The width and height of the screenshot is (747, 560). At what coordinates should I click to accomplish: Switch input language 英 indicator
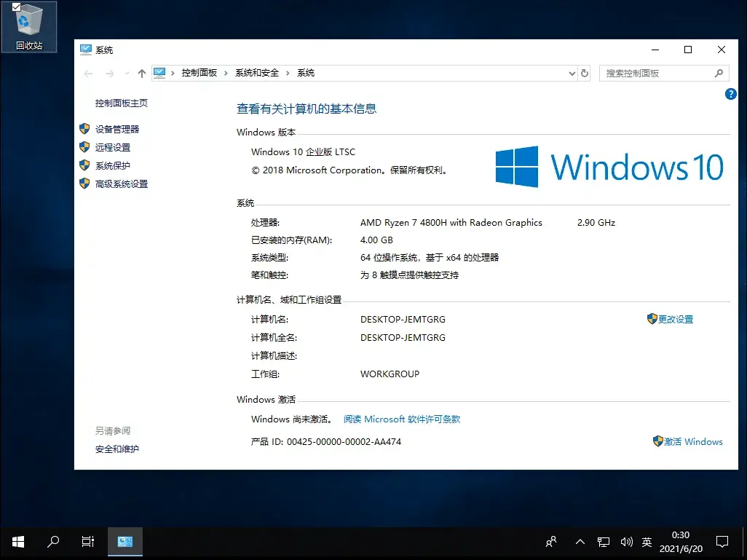point(647,542)
